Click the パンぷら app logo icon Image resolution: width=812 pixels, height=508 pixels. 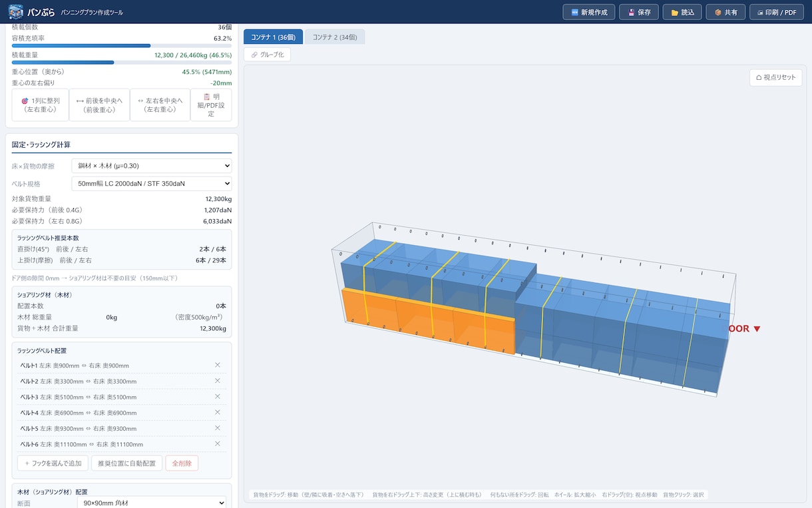click(x=15, y=12)
